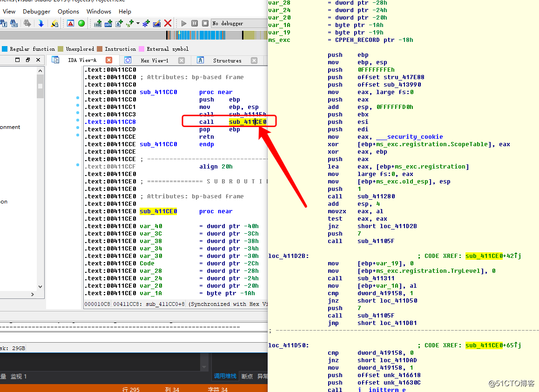Open the Options menu

pyautogui.click(x=68, y=11)
